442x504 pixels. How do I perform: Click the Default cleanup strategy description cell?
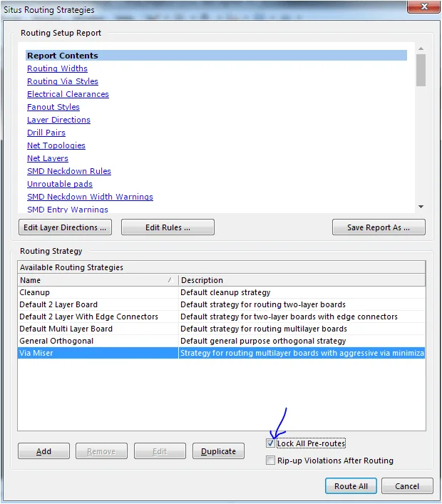click(x=302, y=292)
